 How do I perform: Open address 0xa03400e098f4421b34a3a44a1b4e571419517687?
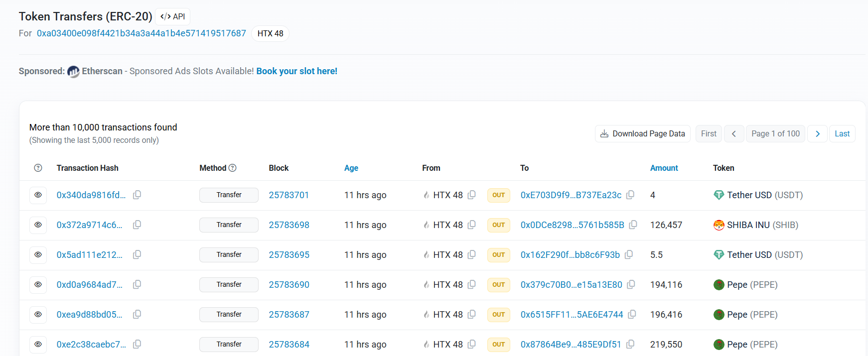[x=142, y=33]
